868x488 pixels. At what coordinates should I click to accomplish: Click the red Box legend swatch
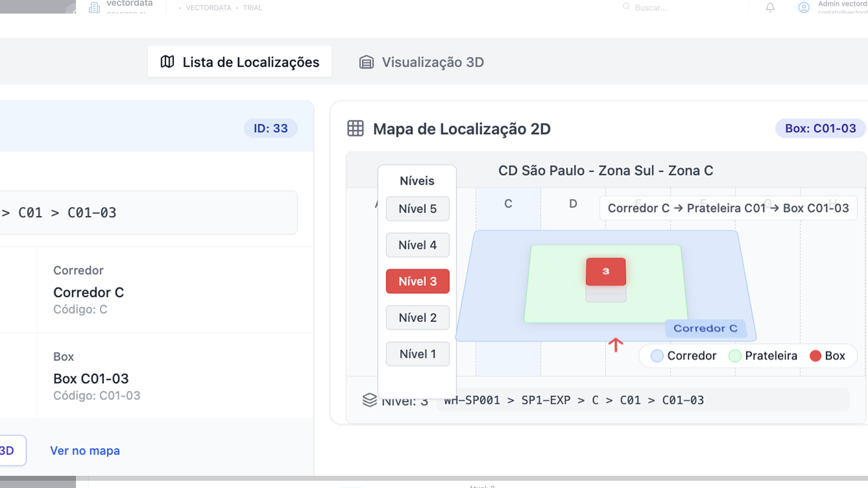(815, 356)
